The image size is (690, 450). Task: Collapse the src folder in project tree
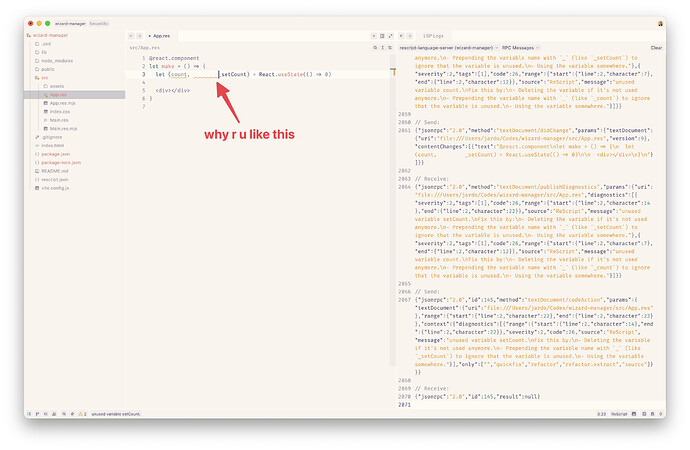point(44,77)
